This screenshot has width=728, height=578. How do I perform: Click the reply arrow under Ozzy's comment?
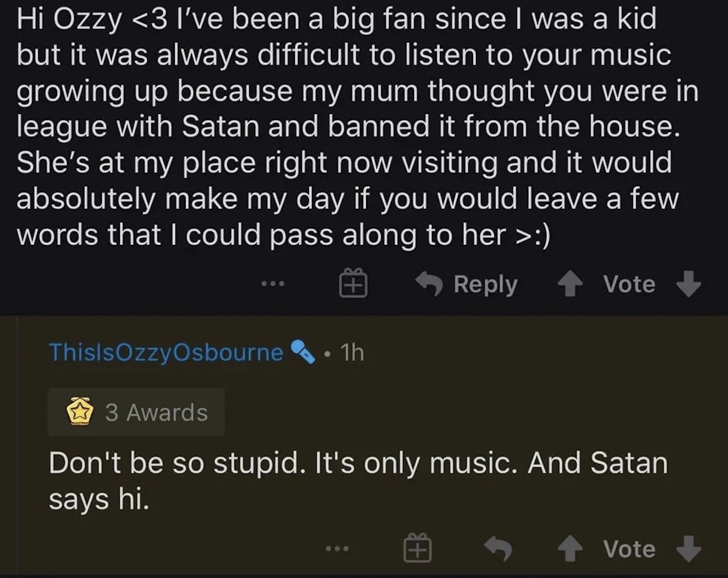click(498, 549)
